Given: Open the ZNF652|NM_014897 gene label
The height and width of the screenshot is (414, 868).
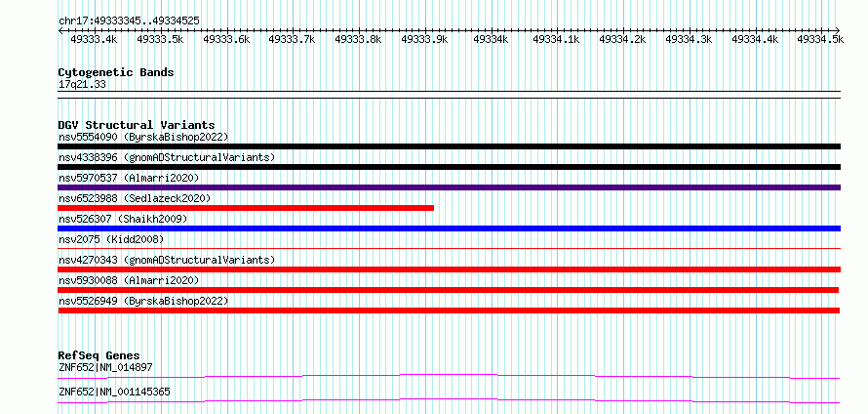Looking at the screenshot, I should 105,367.
